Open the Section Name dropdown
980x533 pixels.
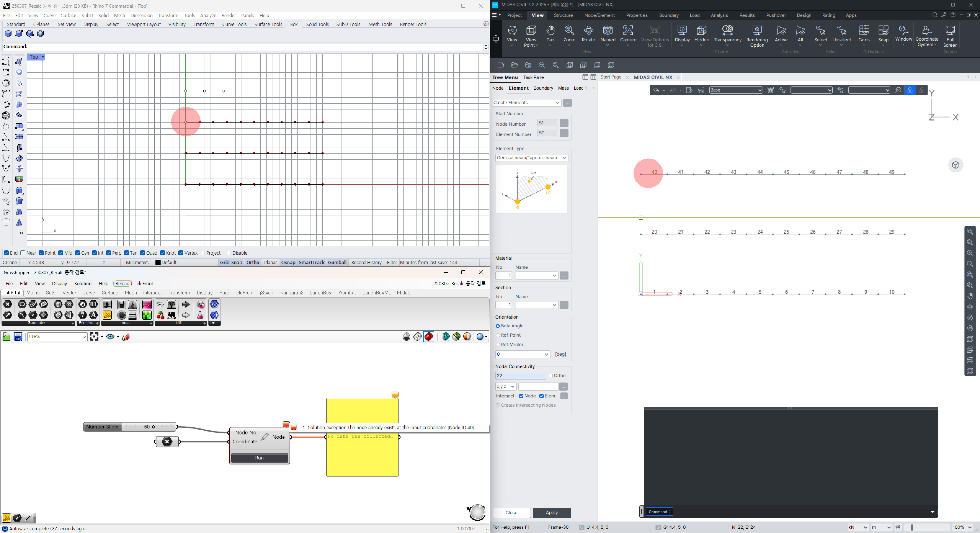click(536, 305)
